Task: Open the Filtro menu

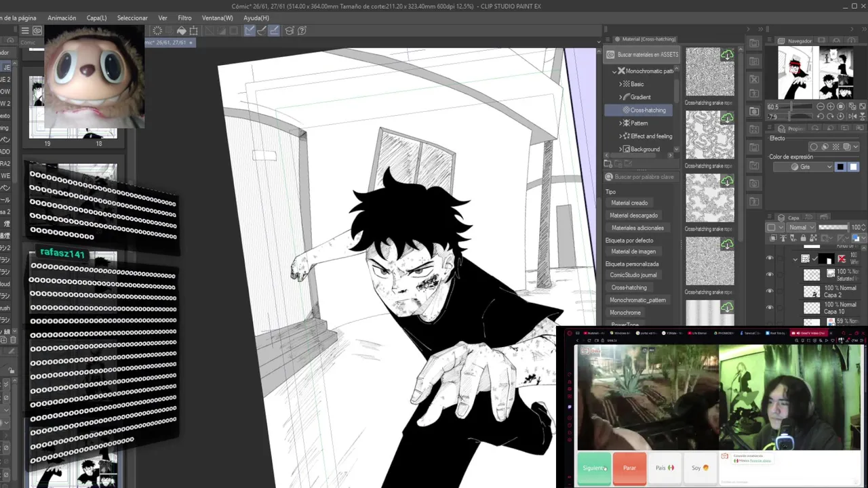Action: click(x=184, y=18)
